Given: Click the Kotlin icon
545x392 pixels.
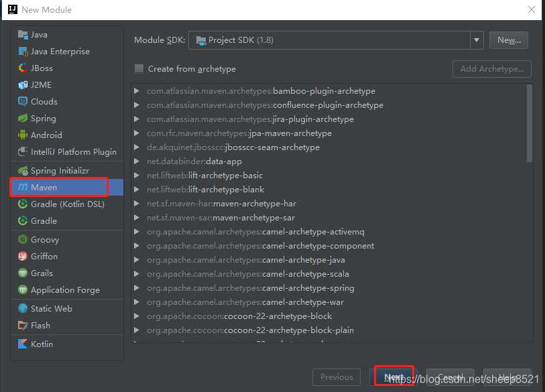Looking at the screenshot, I should tap(23, 344).
